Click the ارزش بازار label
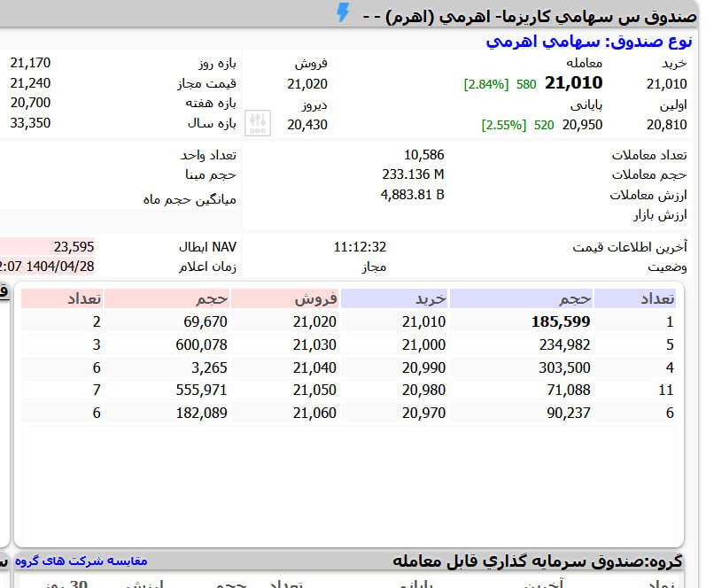This screenshot has height=588, width=706. click(660, 215)
